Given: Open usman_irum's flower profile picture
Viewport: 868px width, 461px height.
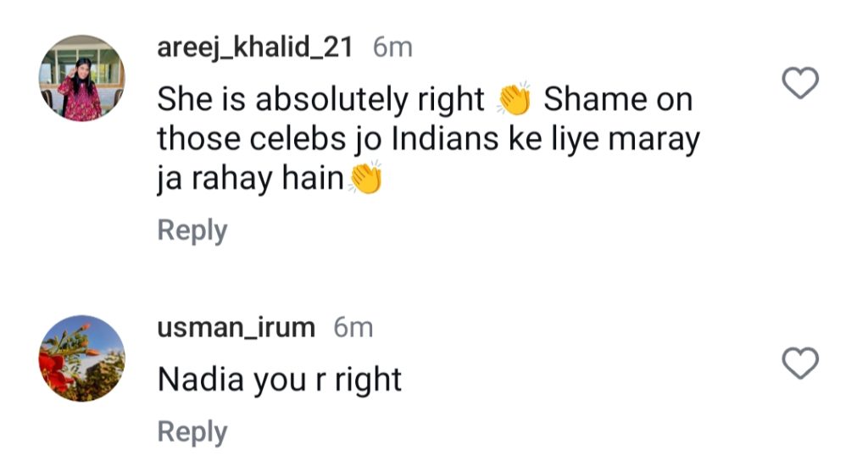Looking at the screenshot, I should coord(82,358).
